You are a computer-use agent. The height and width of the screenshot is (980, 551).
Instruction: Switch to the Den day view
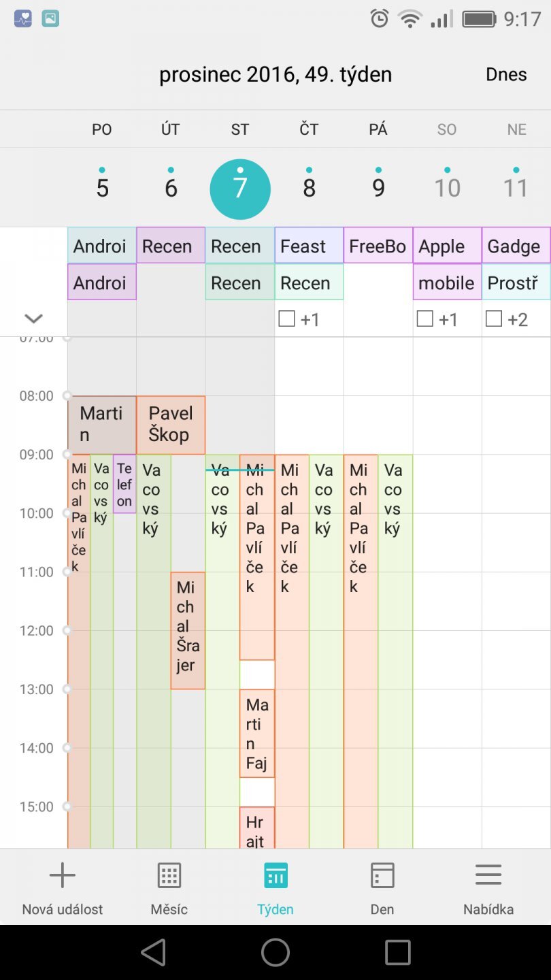[x=382, y=875]
